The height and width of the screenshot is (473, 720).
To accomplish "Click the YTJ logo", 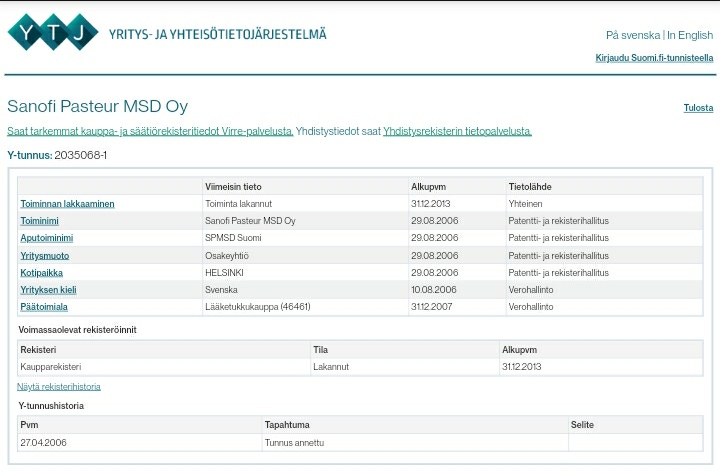I will 53,32.
